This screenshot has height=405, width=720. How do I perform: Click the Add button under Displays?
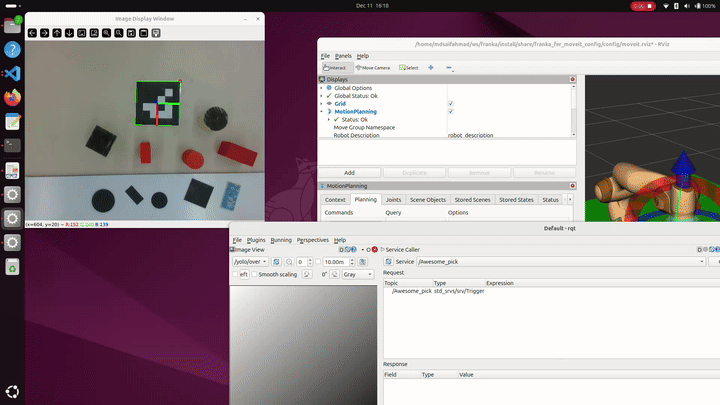[349, 172]
